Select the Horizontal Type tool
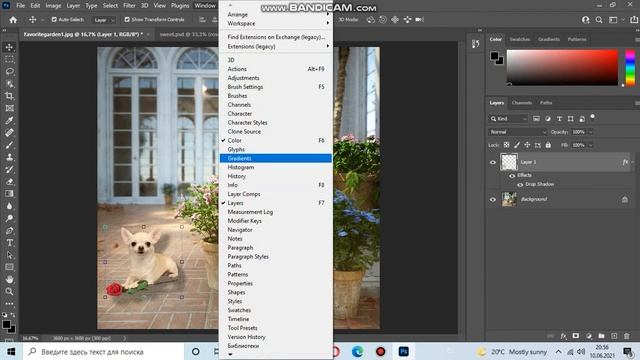640x360 pixels. point(9,243)
